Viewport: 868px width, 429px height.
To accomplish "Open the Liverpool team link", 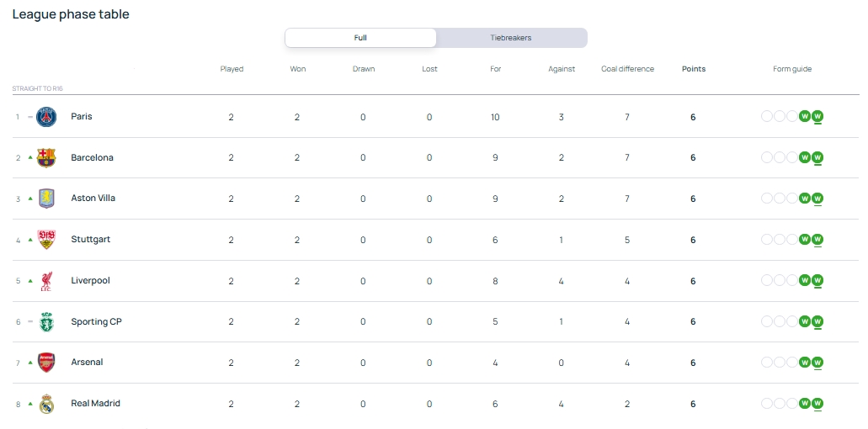I will click(90, 280).
